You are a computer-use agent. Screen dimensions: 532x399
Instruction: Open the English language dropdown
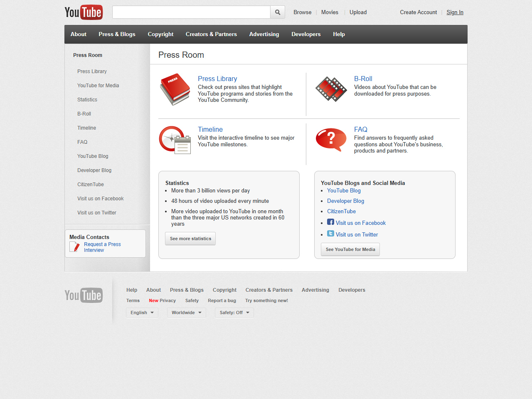click(x=142, y=313)
